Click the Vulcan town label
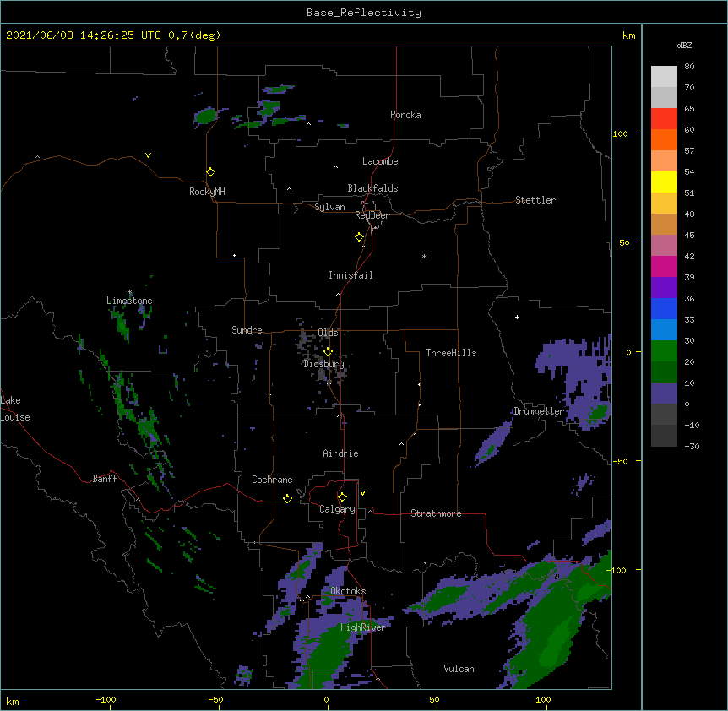Image resolution: width=728 pixels, height=711 pixels. 459,669
